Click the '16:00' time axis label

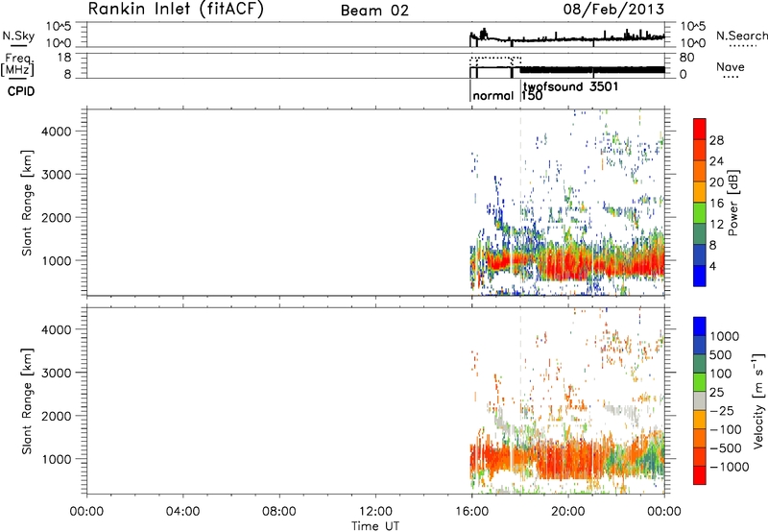[x=471, y=512]
